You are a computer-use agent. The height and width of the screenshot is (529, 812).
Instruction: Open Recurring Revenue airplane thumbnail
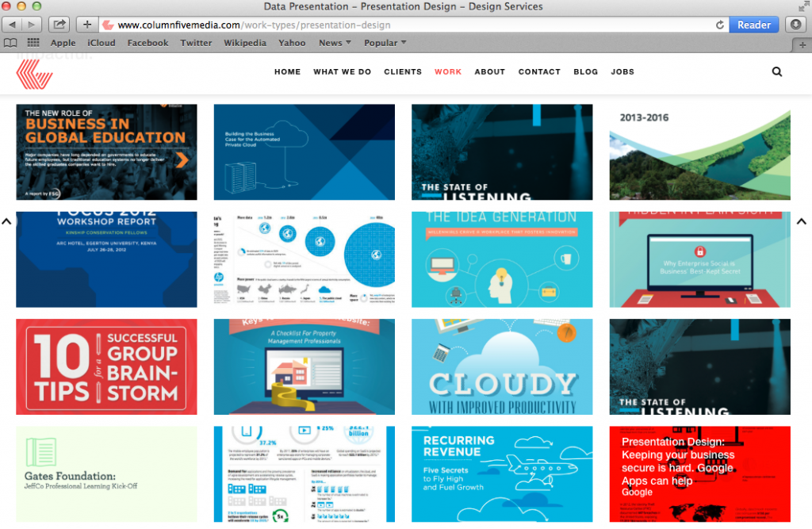502,474
